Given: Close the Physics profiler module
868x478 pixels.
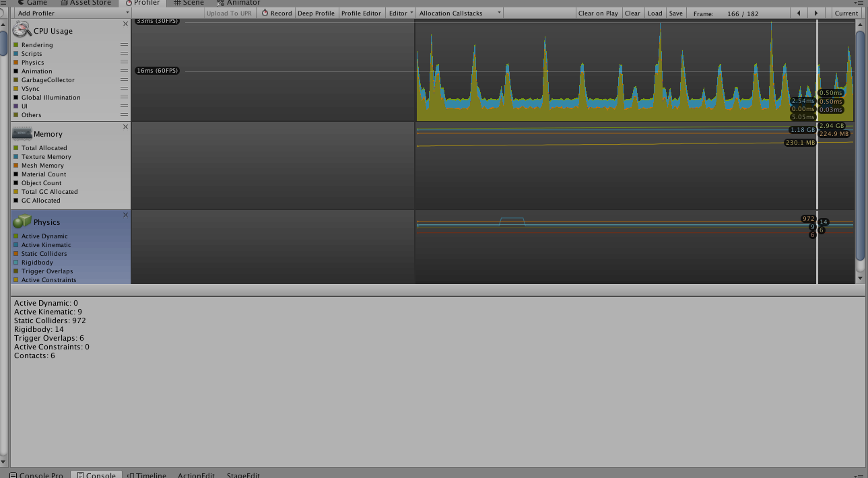Looking at the screenshot, I should point(125,215).
